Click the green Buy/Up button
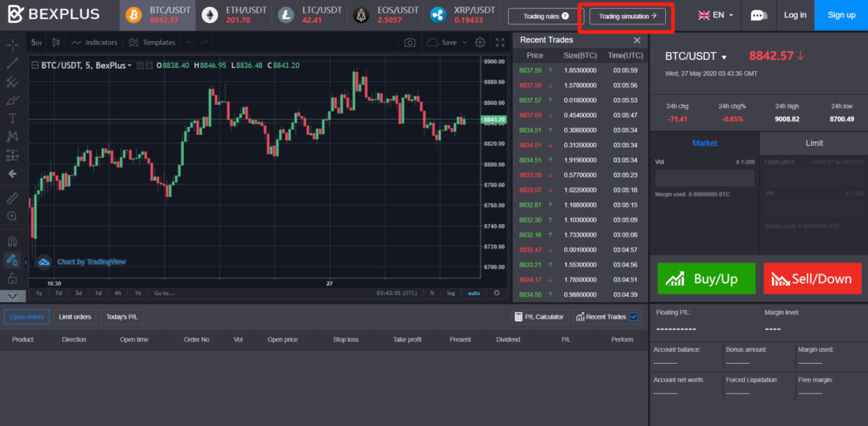Image resolution: width=868 pixels, height=426 pixels. coord(705,278)
